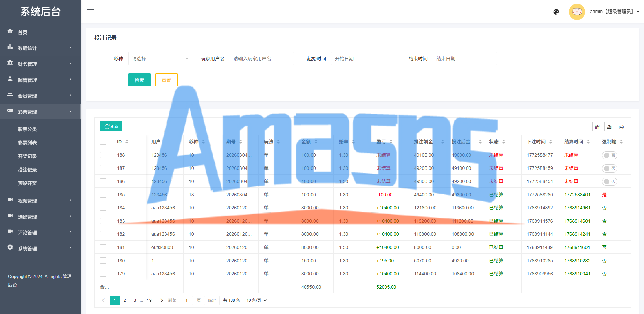Click next page arrow in pagination
Screen dimensions: 644x314
coord(162,300)
